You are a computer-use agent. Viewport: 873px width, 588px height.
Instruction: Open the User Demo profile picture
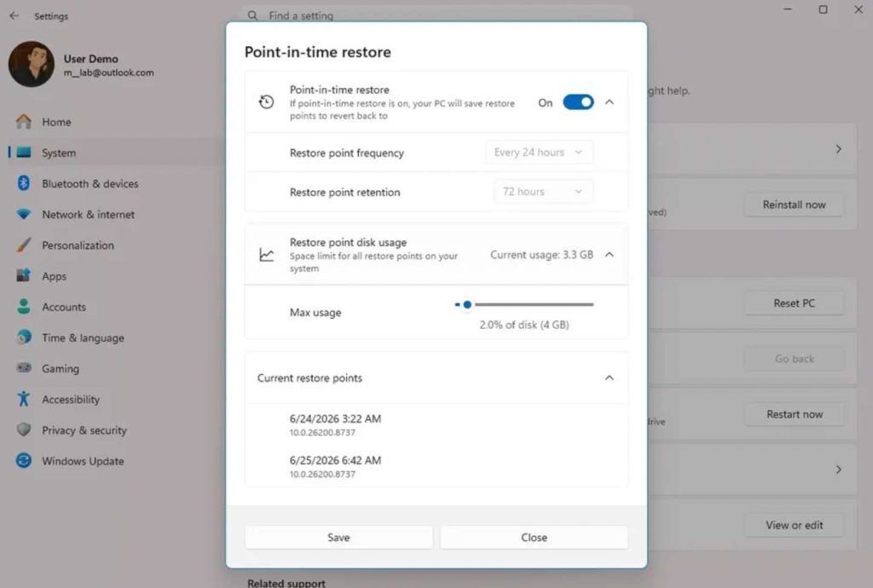coord(32,64)
